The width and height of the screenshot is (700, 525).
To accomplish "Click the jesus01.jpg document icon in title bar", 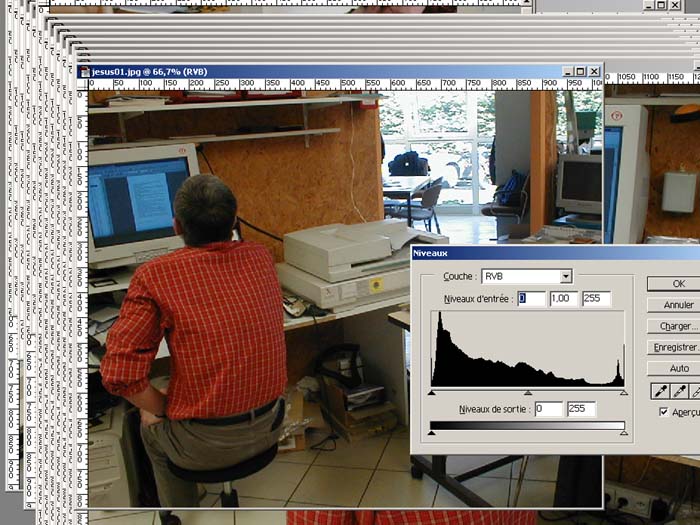I will tap(84, 71).
